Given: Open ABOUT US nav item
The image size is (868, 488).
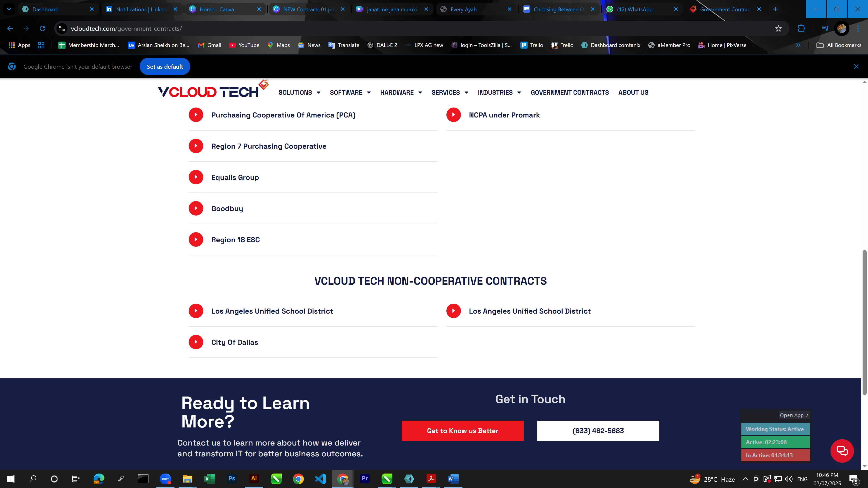Looking at the screenshot, I should pyautogui.click(x=633, y=92).
